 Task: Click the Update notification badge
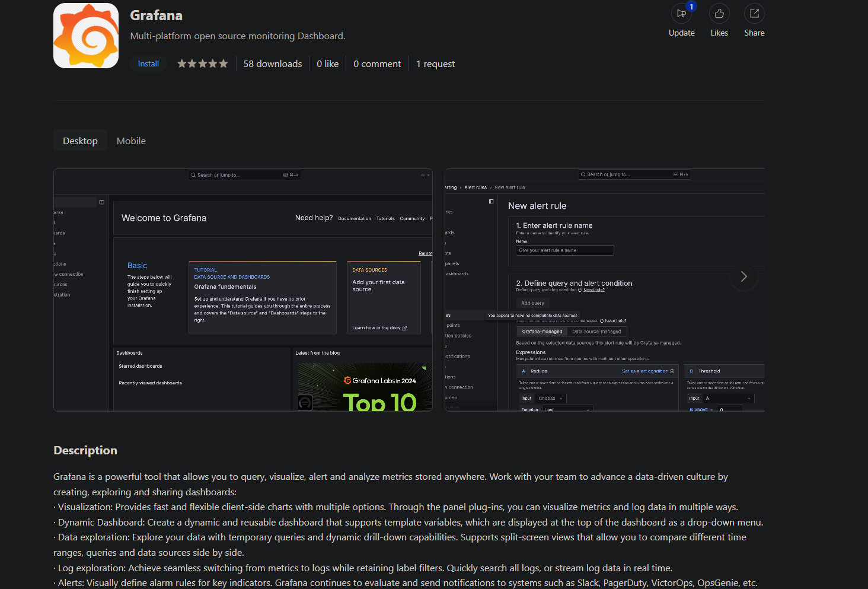coord(691,7)
